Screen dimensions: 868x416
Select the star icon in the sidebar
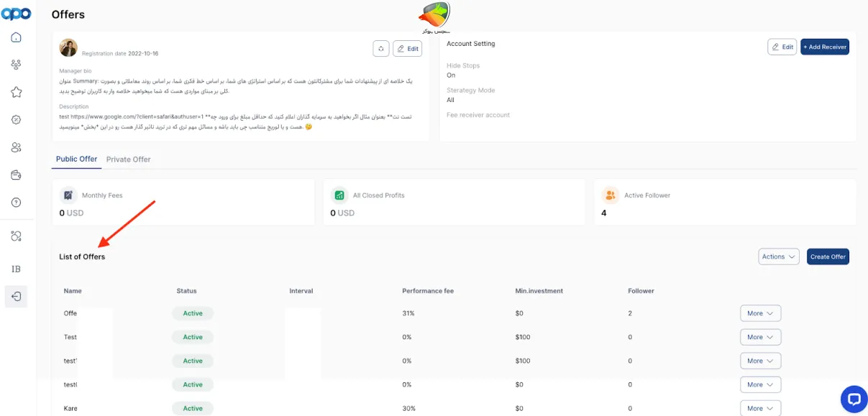tap(16, 91)
